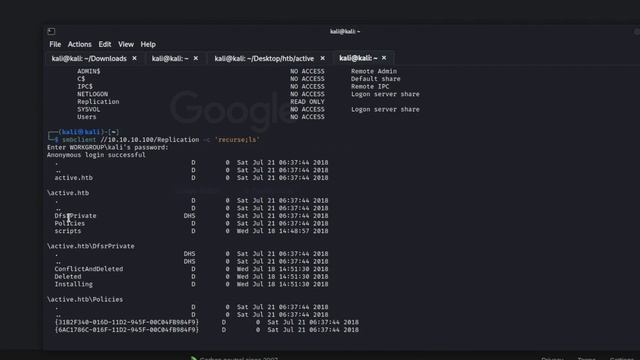Click the Users share name
The height and width of the screenshot is (360, 640).
coord(87,117)
